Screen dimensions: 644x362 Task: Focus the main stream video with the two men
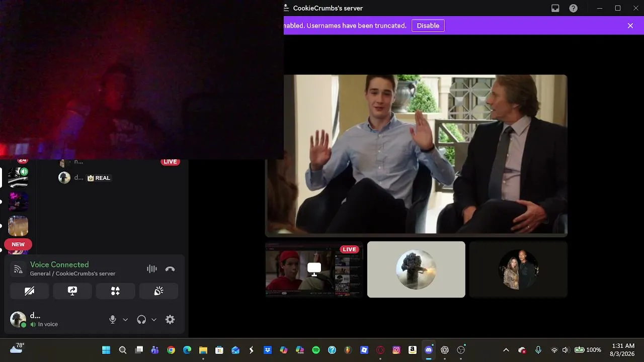tap(416, 155)
